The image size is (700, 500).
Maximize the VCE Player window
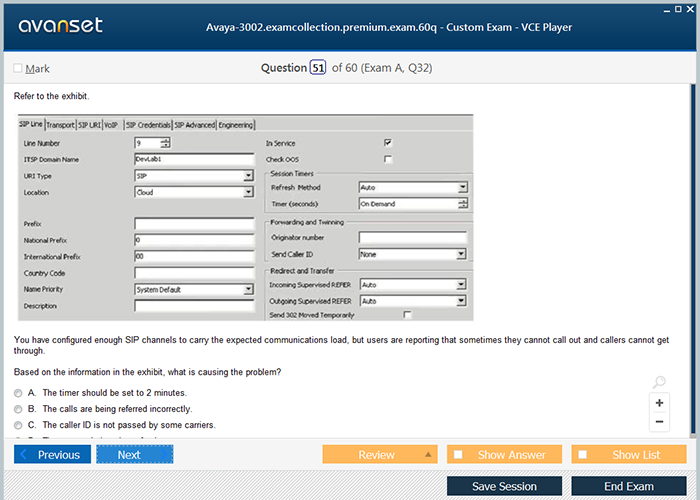click(678, 9)
